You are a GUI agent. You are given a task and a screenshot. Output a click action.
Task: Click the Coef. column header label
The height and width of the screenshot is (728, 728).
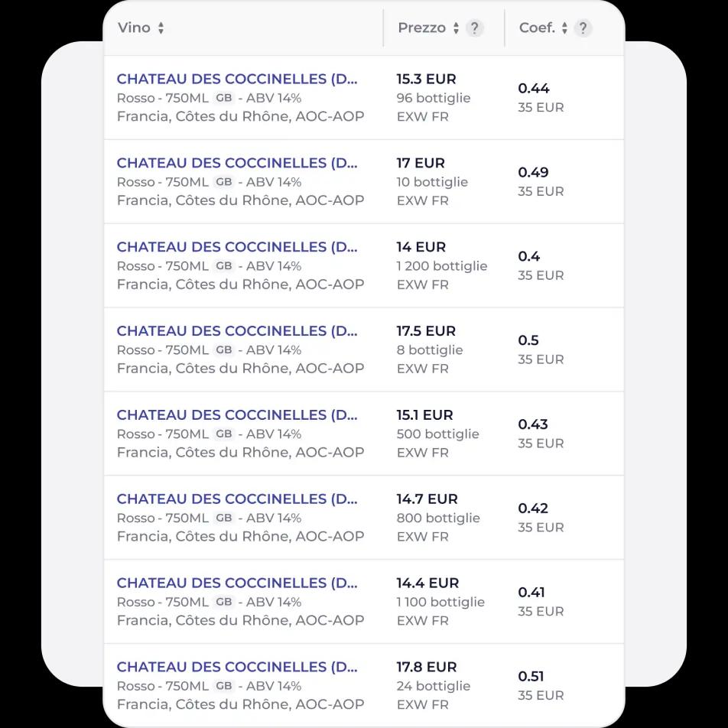click(x=537, y=28)
